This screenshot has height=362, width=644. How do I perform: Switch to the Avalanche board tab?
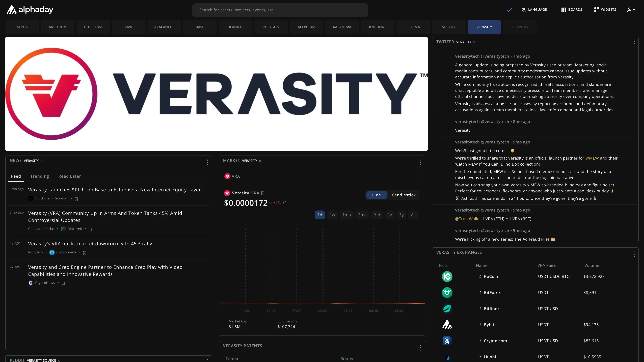pos(164,27)
